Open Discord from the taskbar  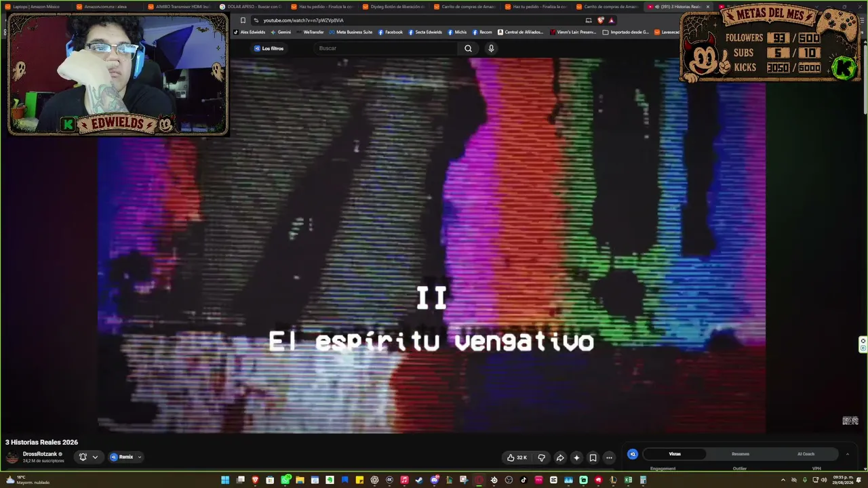tap(434, 481)
